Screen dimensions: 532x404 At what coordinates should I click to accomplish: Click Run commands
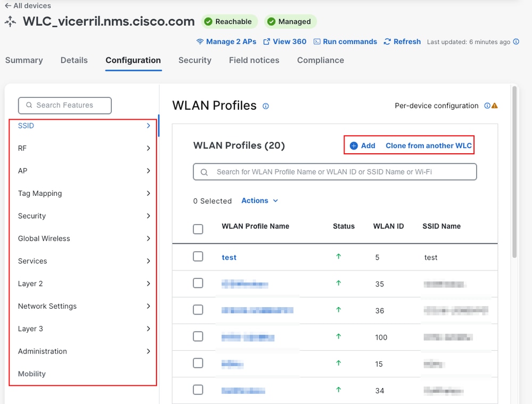(345, 42)
